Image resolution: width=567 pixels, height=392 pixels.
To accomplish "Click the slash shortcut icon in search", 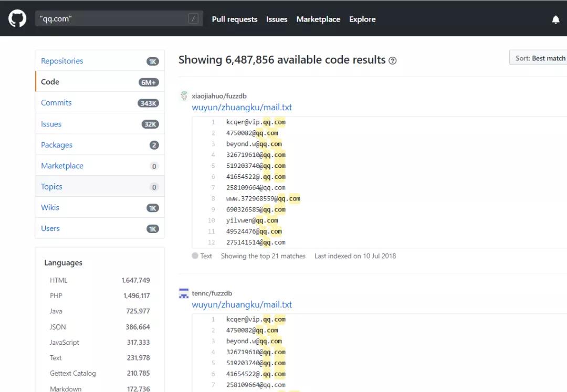I will pos(193,19).
